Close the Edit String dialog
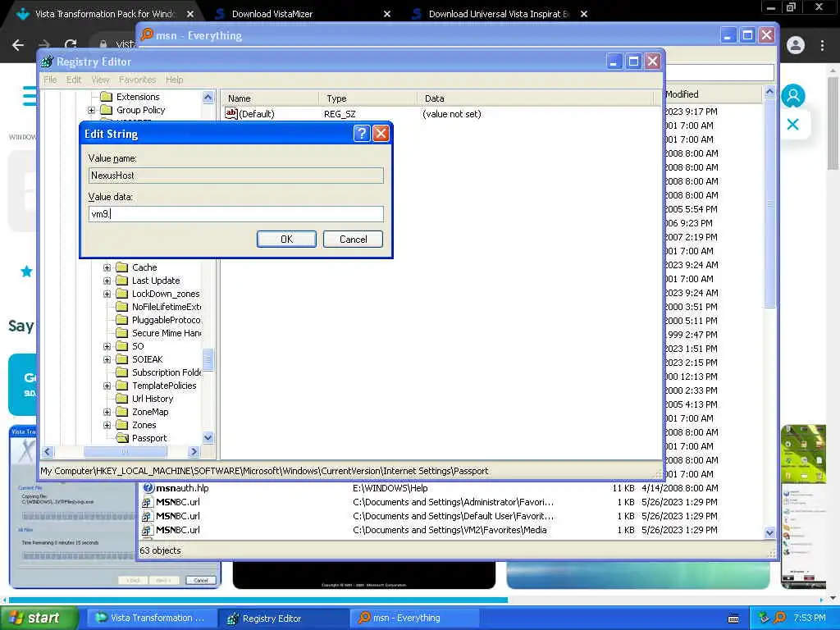Image resolution: width=840 pixels, height=630 pixels. tap(381, 133)
